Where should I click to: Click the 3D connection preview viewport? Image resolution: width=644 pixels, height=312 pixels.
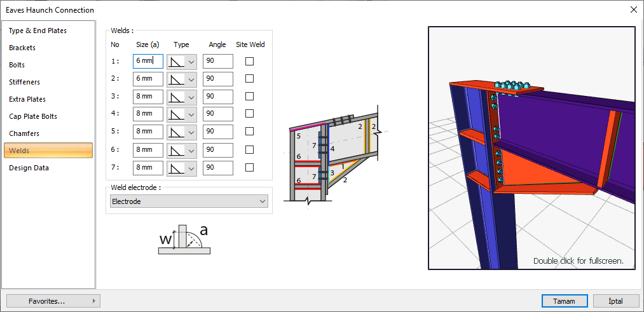coord(532,148)
